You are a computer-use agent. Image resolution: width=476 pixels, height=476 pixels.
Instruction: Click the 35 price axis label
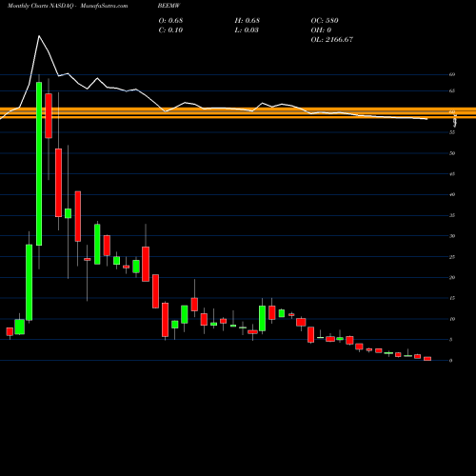[x=452, y=215]
